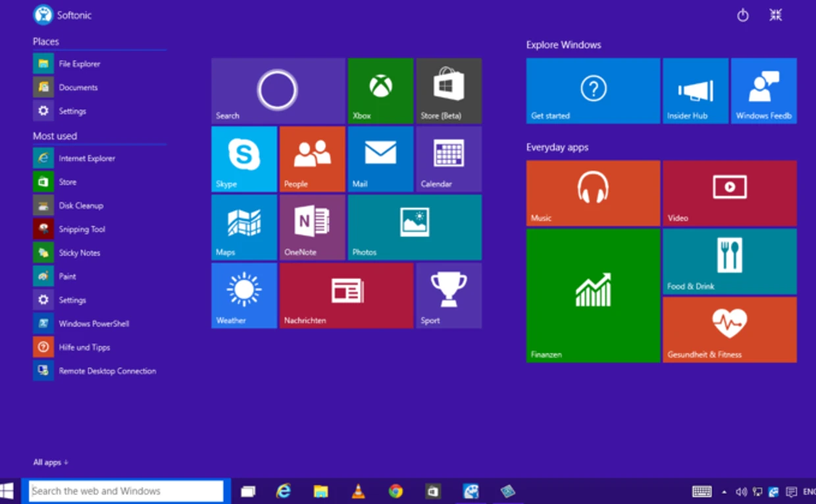This screenshot has height=504, width=816.
Task: Click the Windows Start button
Action: click(8, 491)
